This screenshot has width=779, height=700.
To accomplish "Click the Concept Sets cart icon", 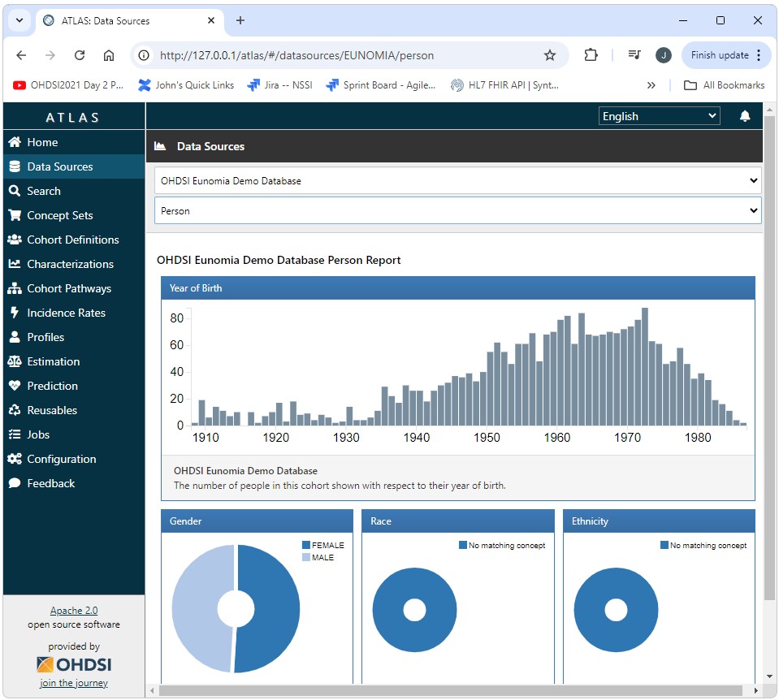I will coord(15,215).
